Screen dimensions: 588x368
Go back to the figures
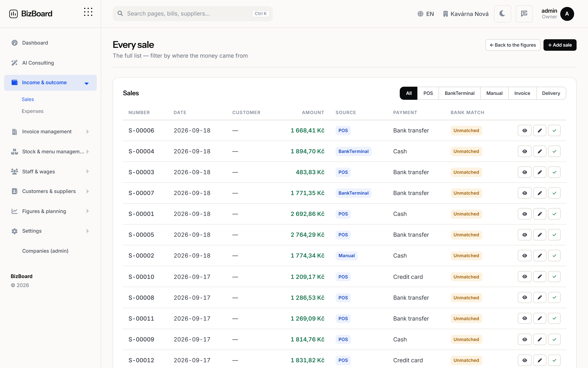tap(513, 45)
